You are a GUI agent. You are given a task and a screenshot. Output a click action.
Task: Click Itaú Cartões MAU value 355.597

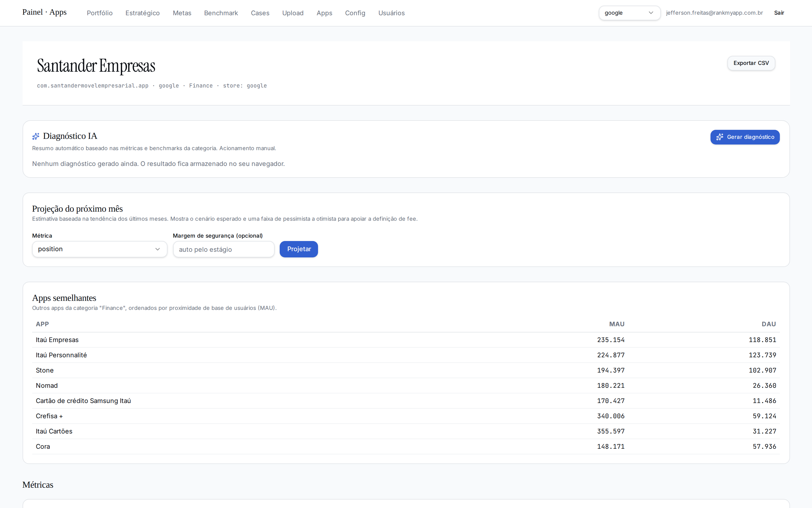tap(611, 431)
